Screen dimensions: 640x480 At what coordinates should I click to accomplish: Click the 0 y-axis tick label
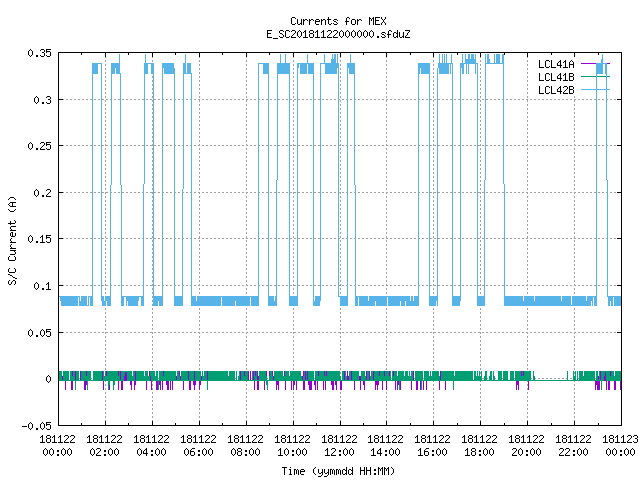pos(49,379)
